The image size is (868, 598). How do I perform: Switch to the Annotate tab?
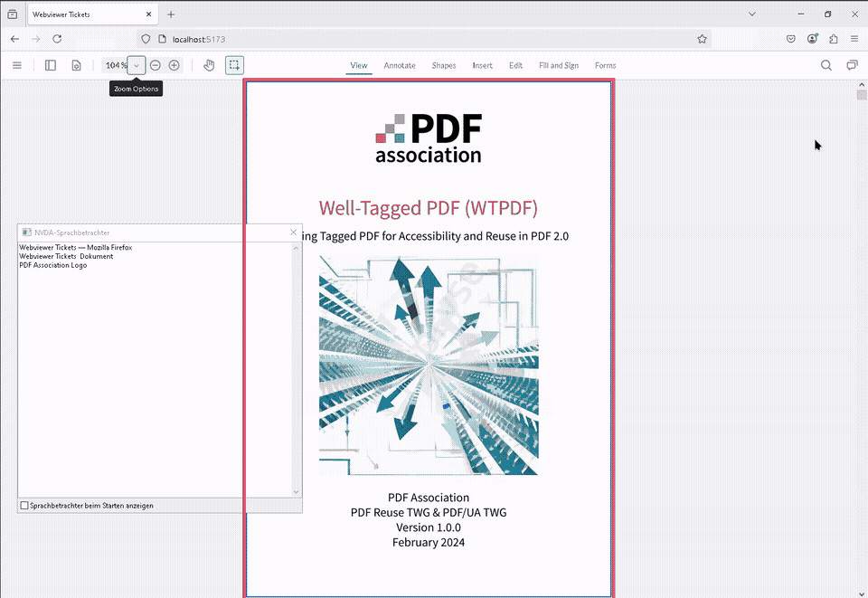pyautogui.click(x=400, y=65)
